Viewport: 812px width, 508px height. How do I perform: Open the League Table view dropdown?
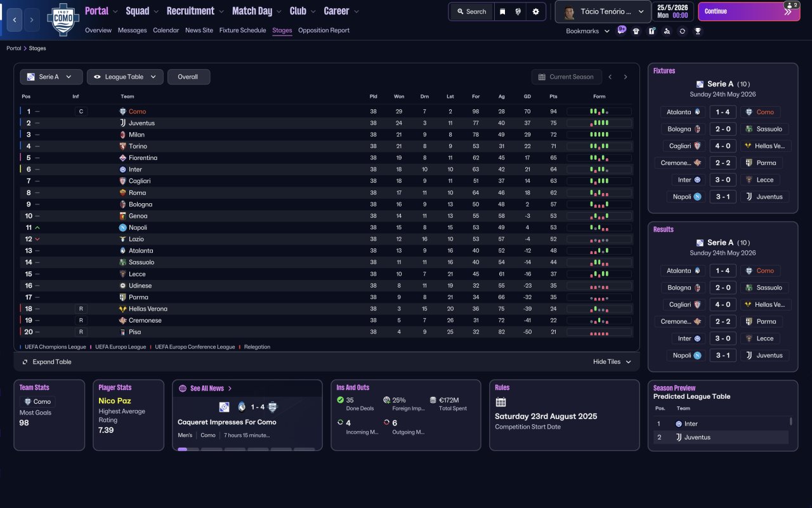125,77
